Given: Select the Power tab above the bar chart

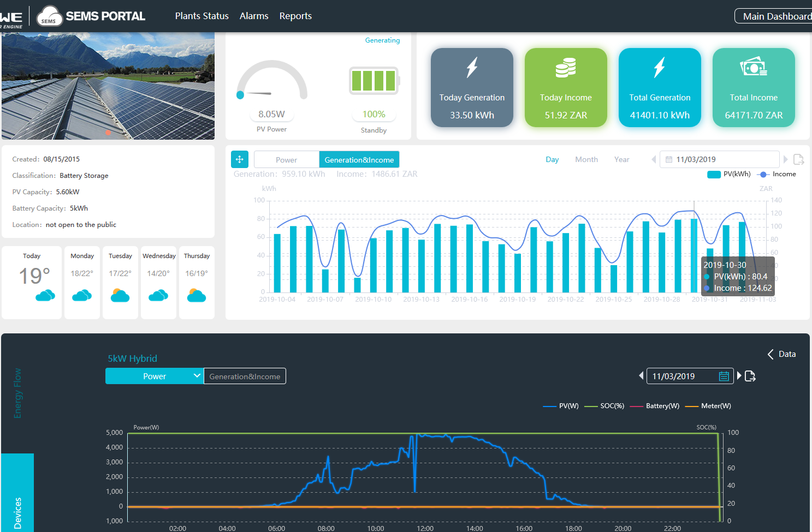Looking at the screenshot, I should coord(287,159).
